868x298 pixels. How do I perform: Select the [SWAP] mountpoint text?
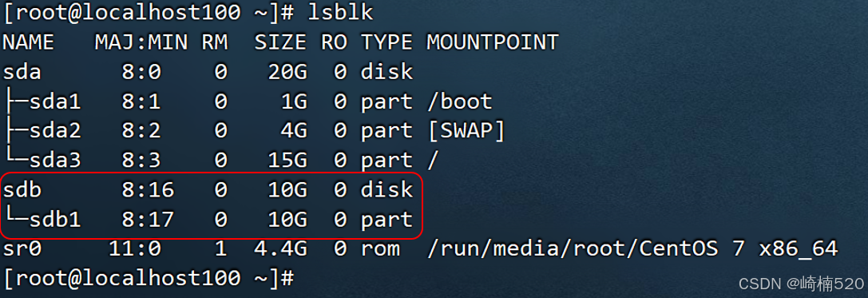pyautogui.click(x=466, y=131)
